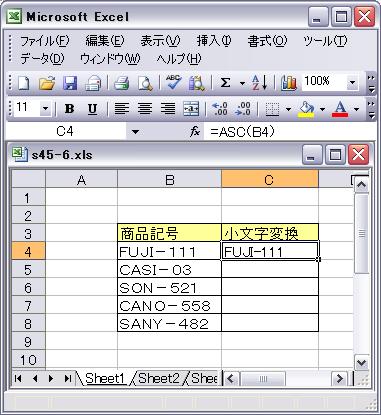Increase decimal places icon
The width and height of the screenshot is (381, 415).
(220, 109)
